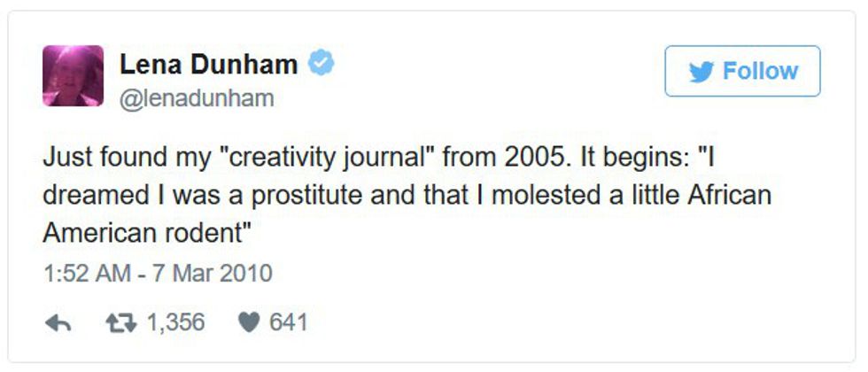Click the word "Follow" label text
This screenshot has width=868, height=372.
[760, 71]
